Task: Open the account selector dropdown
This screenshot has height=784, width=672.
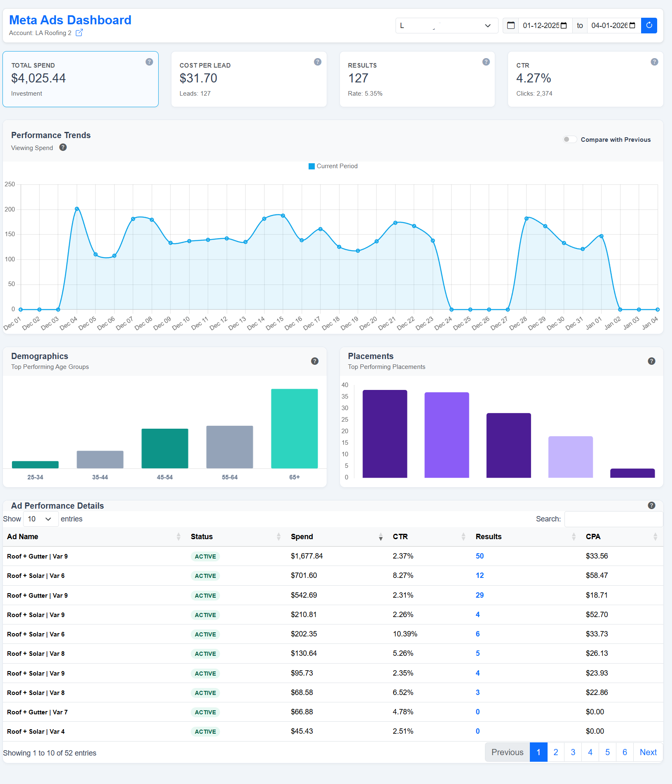Action: (x=446, y=25)
